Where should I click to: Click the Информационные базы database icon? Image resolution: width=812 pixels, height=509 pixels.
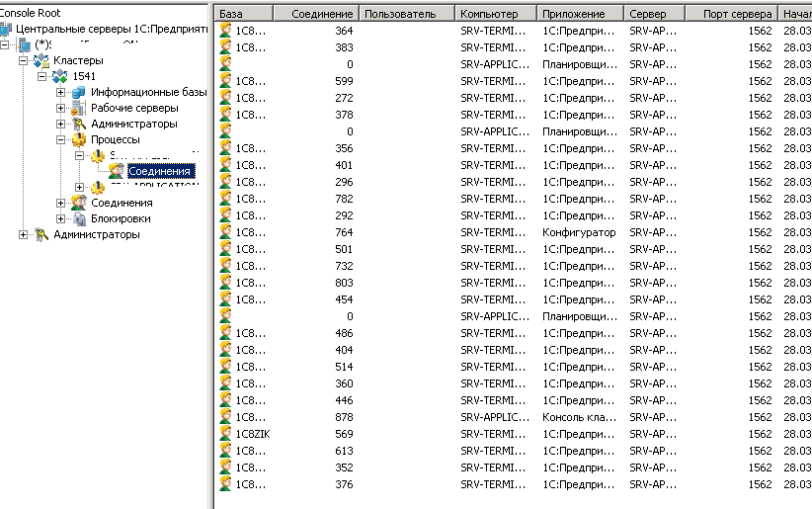click(78, 92)
